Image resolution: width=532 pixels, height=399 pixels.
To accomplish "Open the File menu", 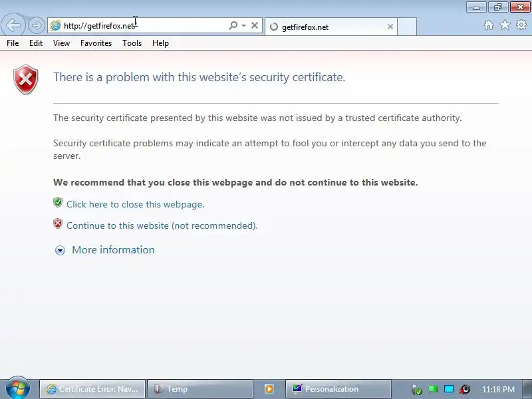I will click(x=13, y=43).
